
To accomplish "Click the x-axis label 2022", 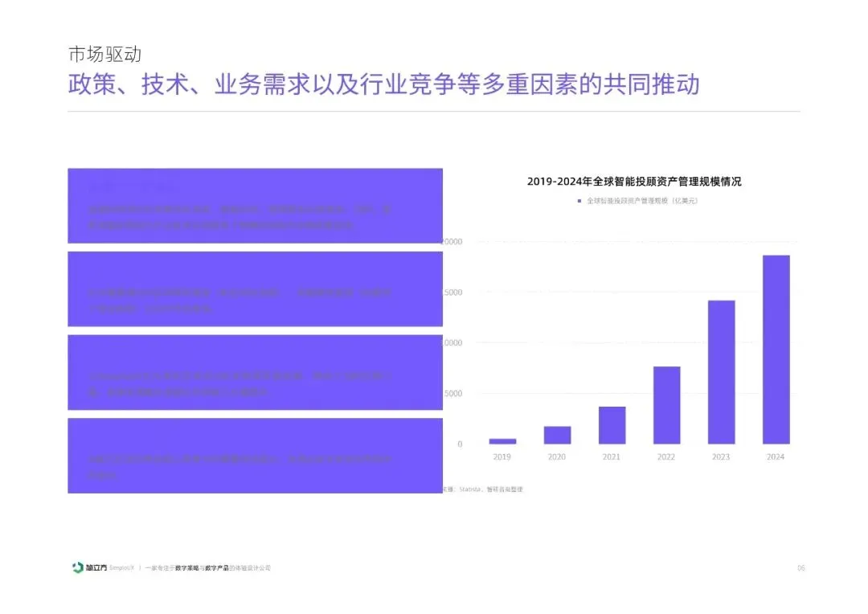I will [x=666, y=456].
